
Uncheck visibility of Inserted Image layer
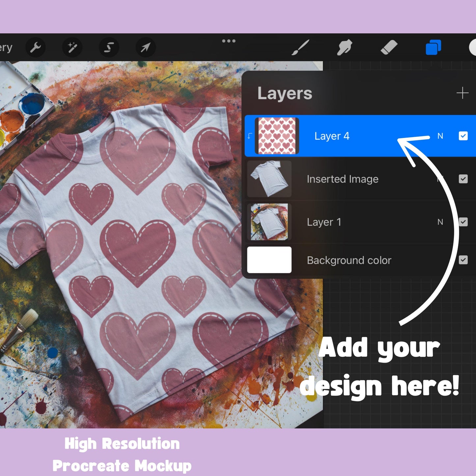coord(463,179)
